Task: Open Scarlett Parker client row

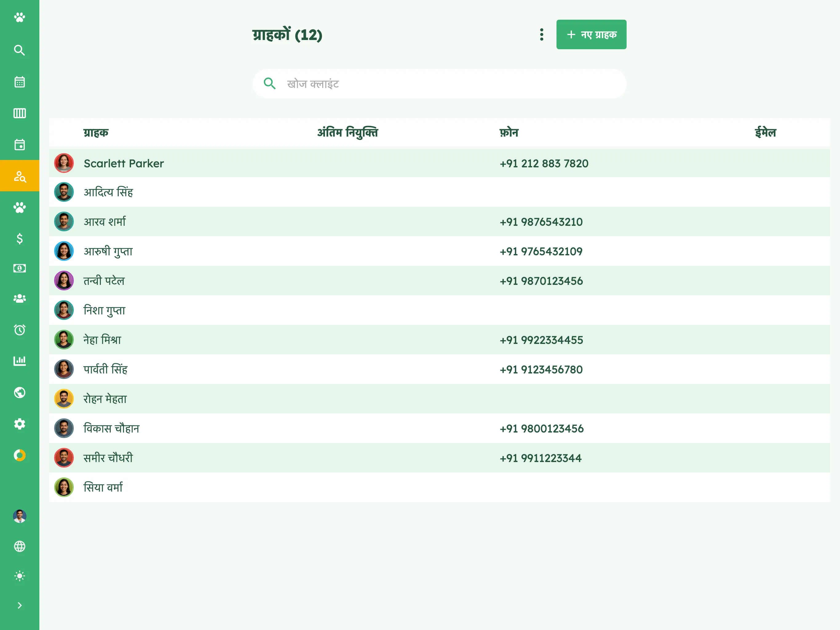Action: pos(439,163)
